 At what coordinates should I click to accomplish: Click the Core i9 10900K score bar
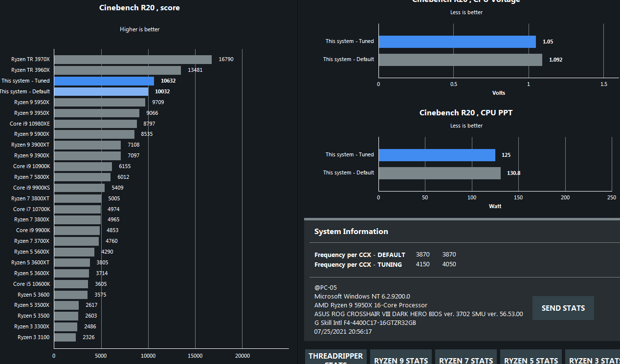click(x=83, y=166)
